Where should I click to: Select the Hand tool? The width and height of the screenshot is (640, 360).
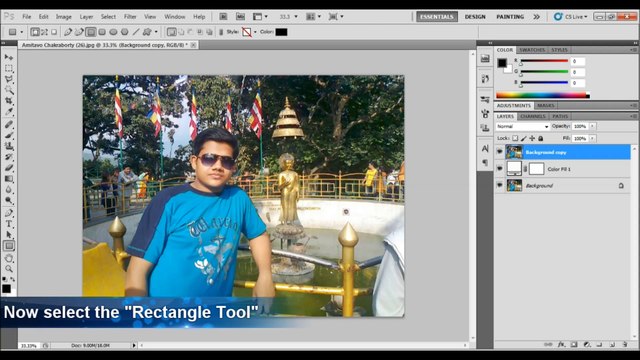click(x=9, y=258)
